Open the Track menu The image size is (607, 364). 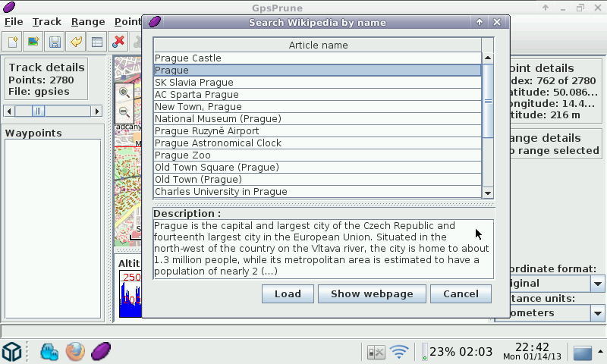47,22
